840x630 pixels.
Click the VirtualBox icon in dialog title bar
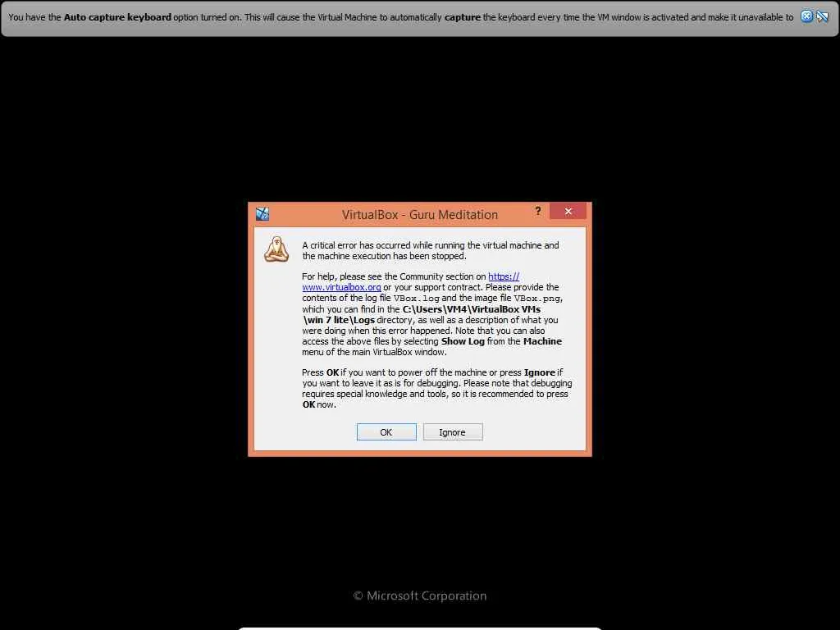pyautogui.click(x=262, y=214)
